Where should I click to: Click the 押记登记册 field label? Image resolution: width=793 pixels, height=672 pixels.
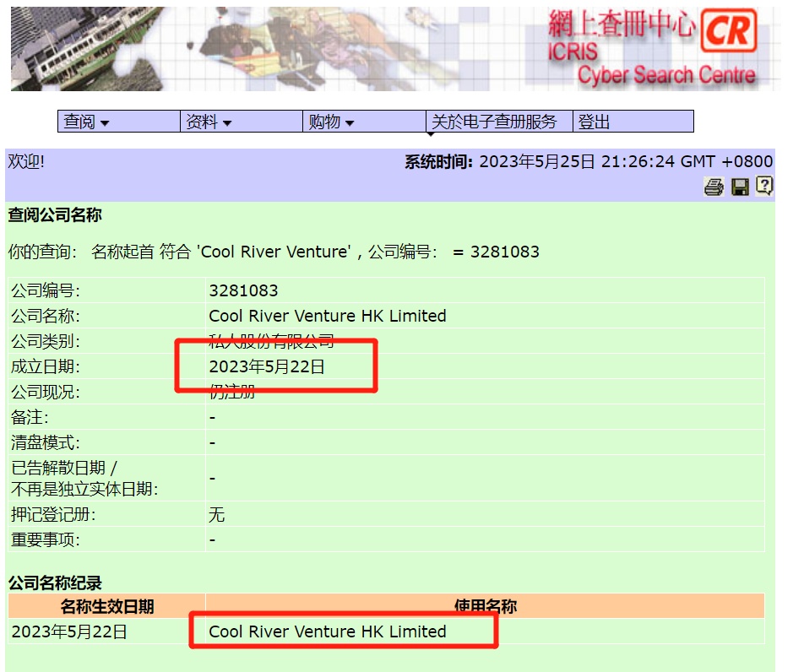click(53, 515)
